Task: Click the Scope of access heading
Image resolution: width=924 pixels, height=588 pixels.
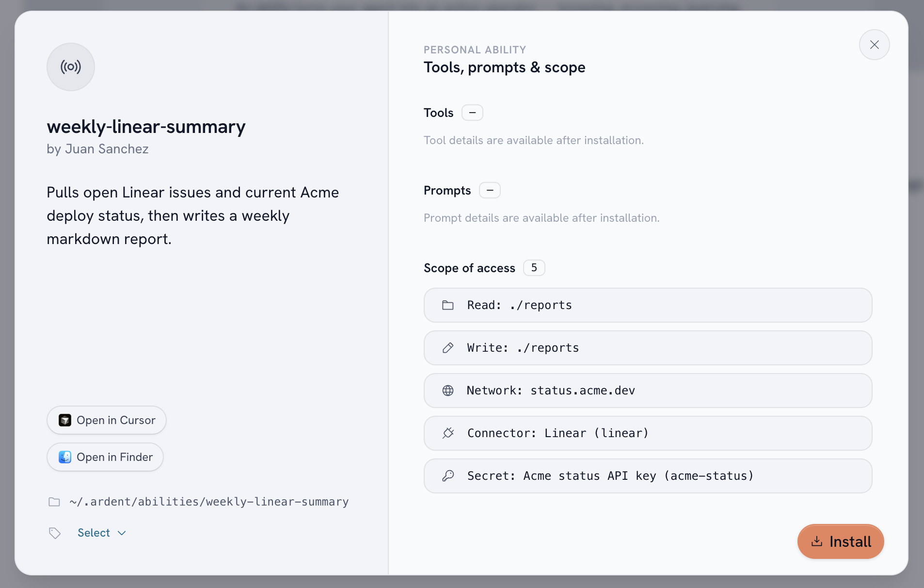Action: 469,268
